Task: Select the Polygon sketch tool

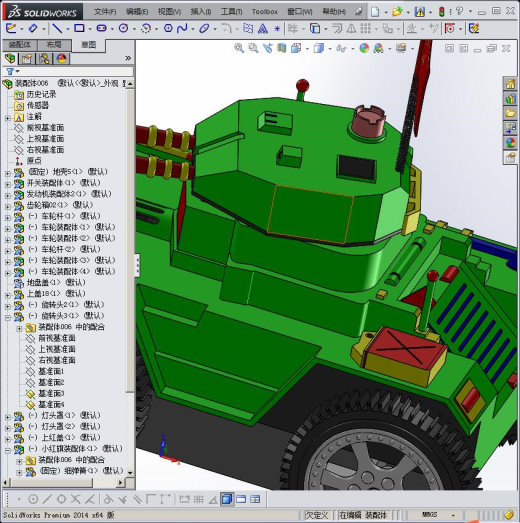Action: click(168, 28)
